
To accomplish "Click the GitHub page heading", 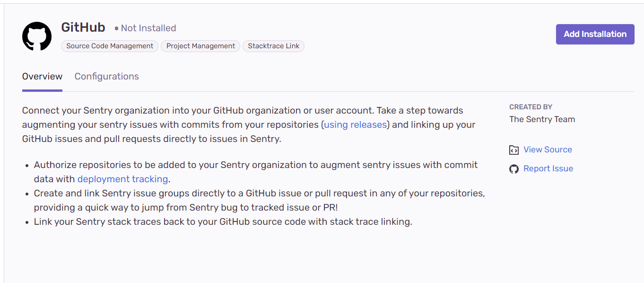I will click(x=83, y=27).
